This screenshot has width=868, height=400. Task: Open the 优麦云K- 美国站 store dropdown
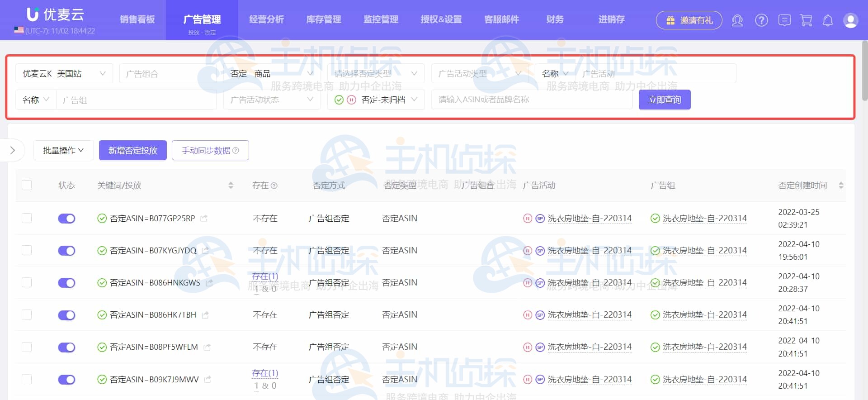(x=64, y=74)
